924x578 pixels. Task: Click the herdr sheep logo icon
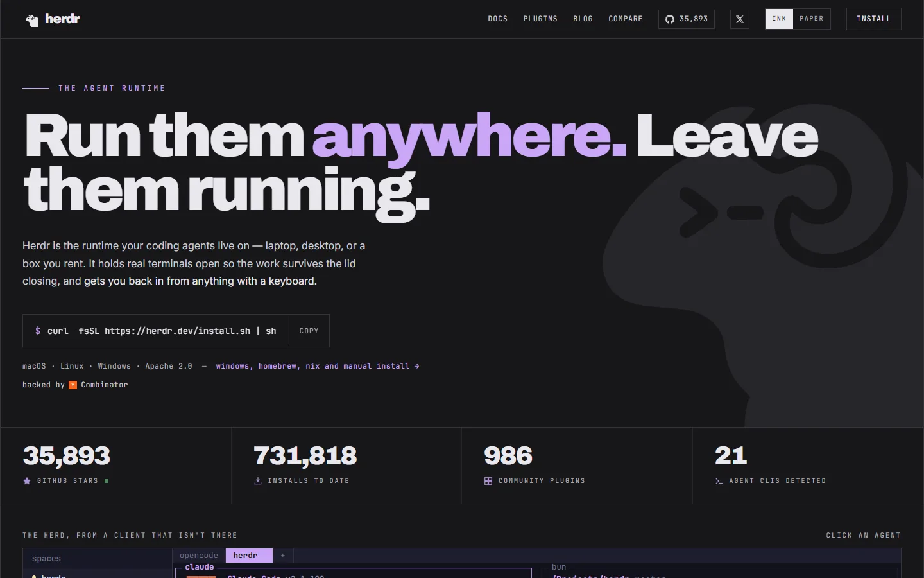click(x=32, y=20)
